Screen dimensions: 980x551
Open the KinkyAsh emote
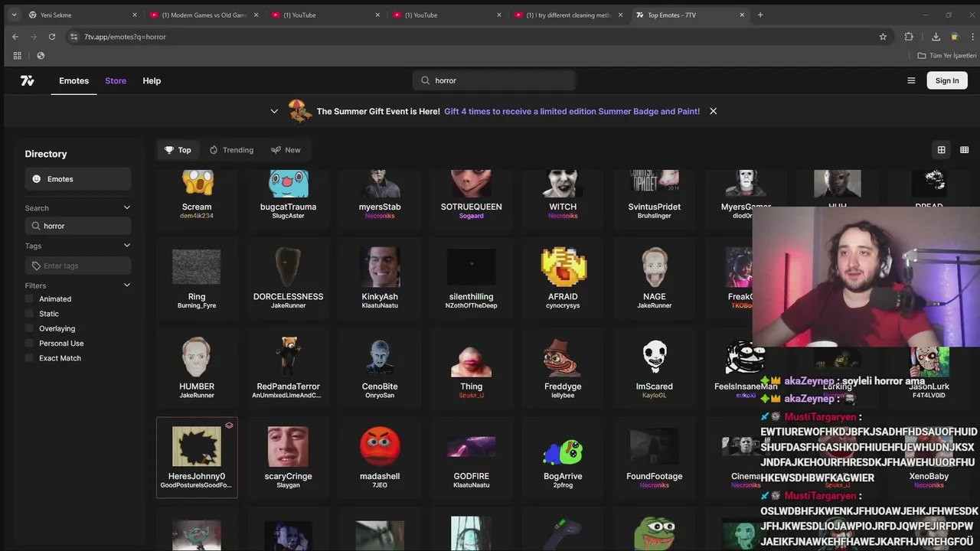(x=380, y=278)
